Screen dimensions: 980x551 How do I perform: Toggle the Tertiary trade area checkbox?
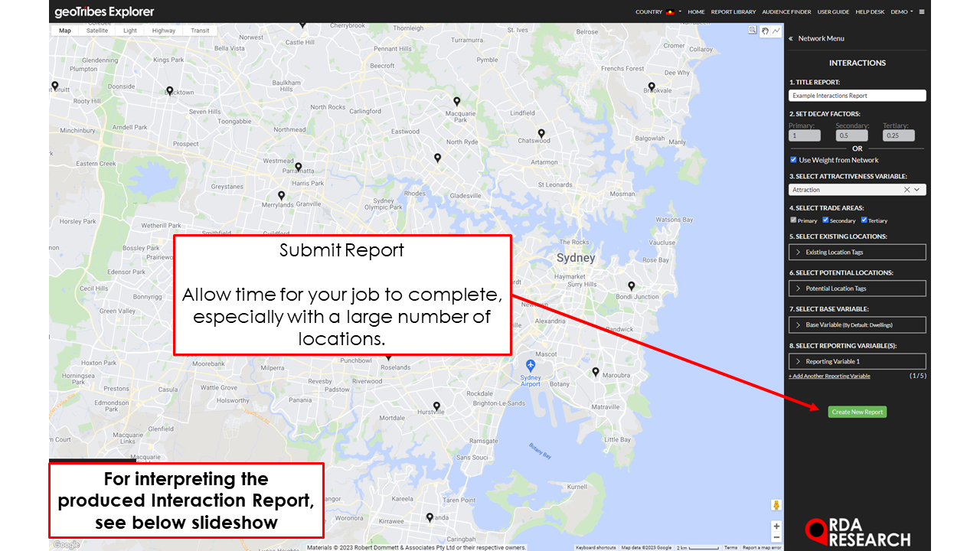pyautogui.click(x=864, y=220)
